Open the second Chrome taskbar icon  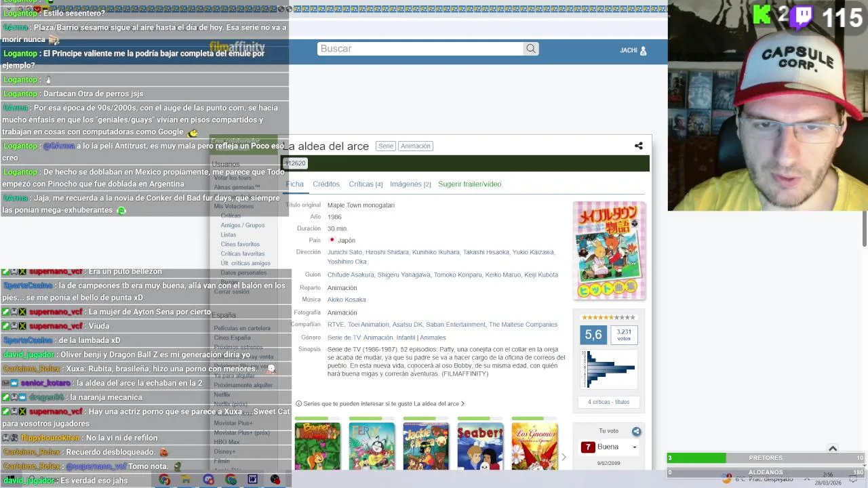pos(231,480)
